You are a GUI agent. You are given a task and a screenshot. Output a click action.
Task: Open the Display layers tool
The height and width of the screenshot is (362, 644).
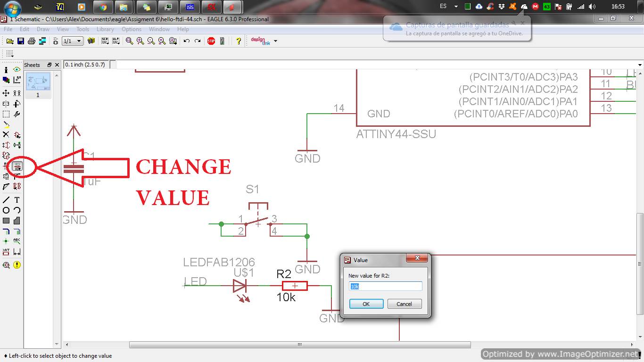click(6, 80)
